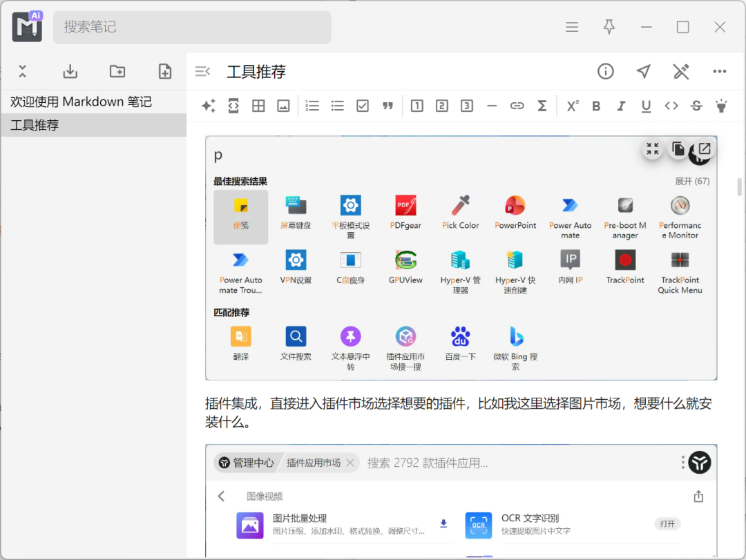Viewport: 746px width, 560px height.
Task: Toggle italic formatting
Action: 621,106
